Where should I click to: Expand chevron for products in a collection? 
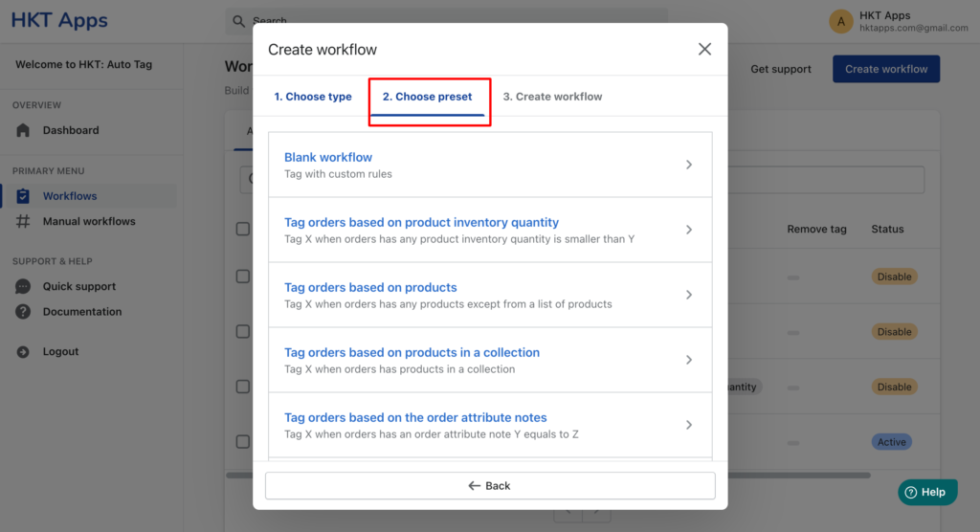689,360
